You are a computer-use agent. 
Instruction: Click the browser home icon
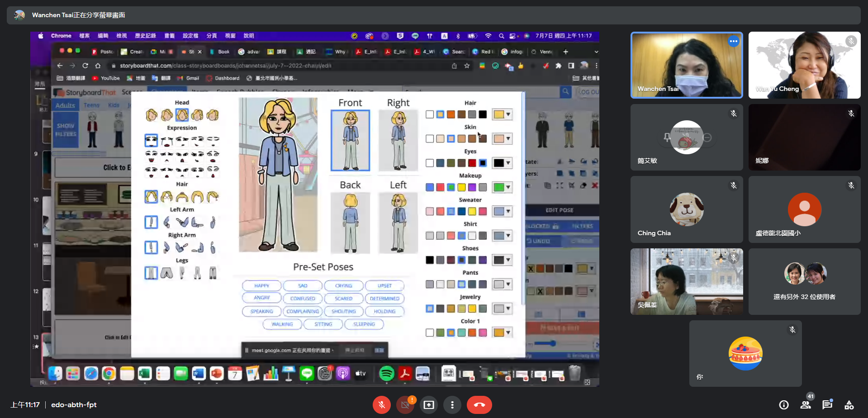[x=98, y=66]
